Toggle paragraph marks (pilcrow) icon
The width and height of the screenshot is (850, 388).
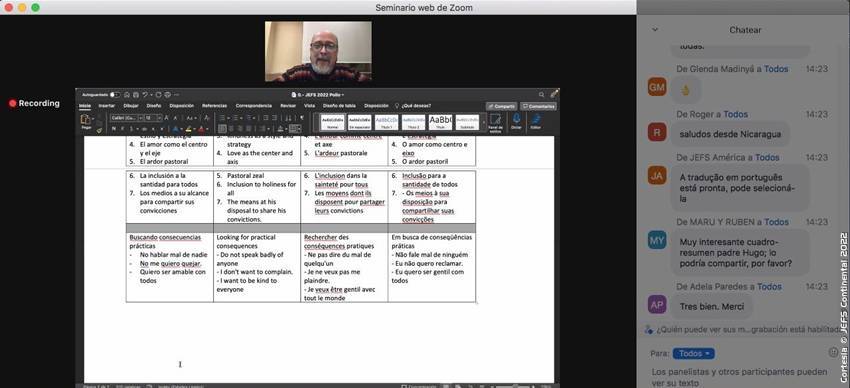pos(302,118)
